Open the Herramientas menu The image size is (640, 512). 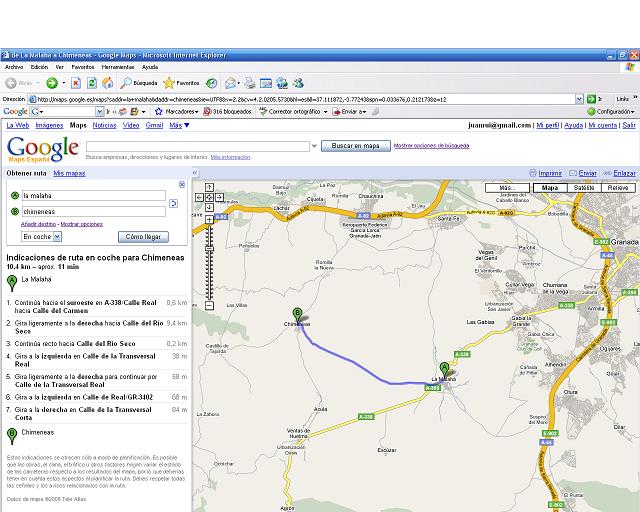pyautogui.click(x=117, y=67)
